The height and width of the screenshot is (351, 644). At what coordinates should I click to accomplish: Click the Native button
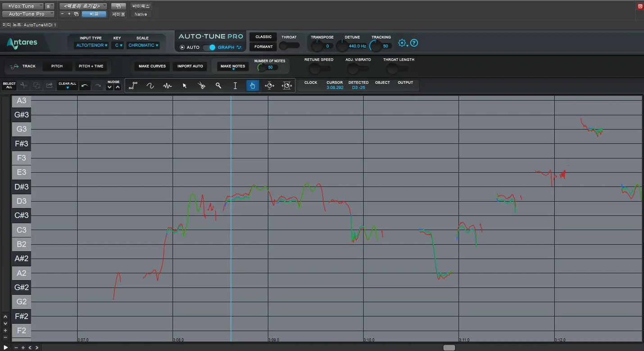141,14
